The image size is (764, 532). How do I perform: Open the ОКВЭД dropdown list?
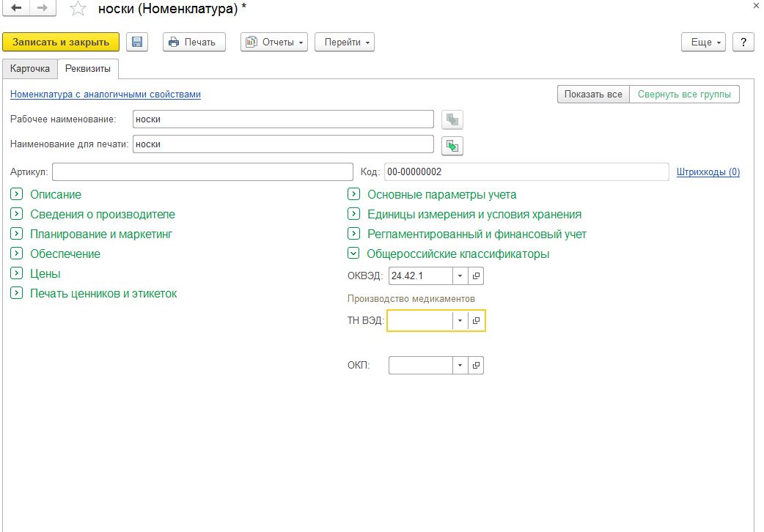click(460, 276)
